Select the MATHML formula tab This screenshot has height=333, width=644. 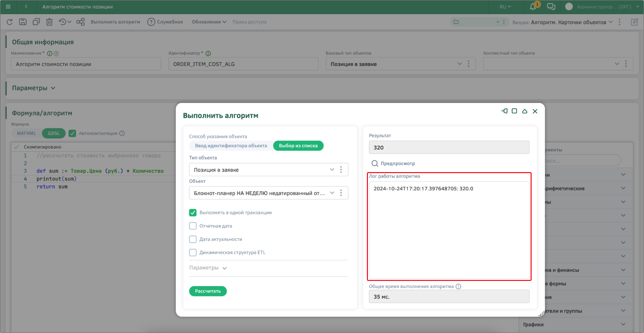26,133
